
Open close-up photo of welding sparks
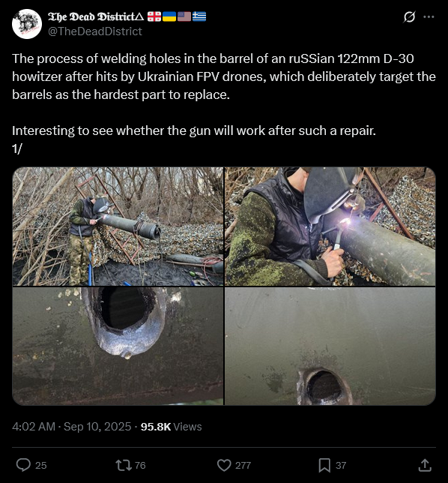pos(330,226)
